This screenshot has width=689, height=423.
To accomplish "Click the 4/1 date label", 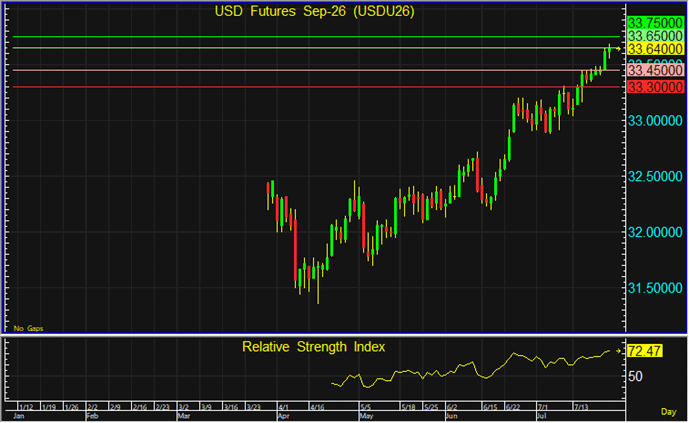I will pos(283,407).
